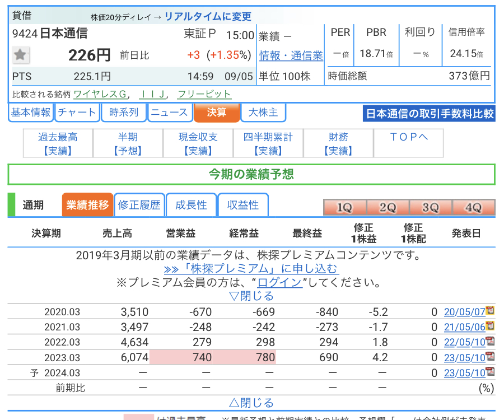Click 今期の業績予想 heading

[251, 174]
